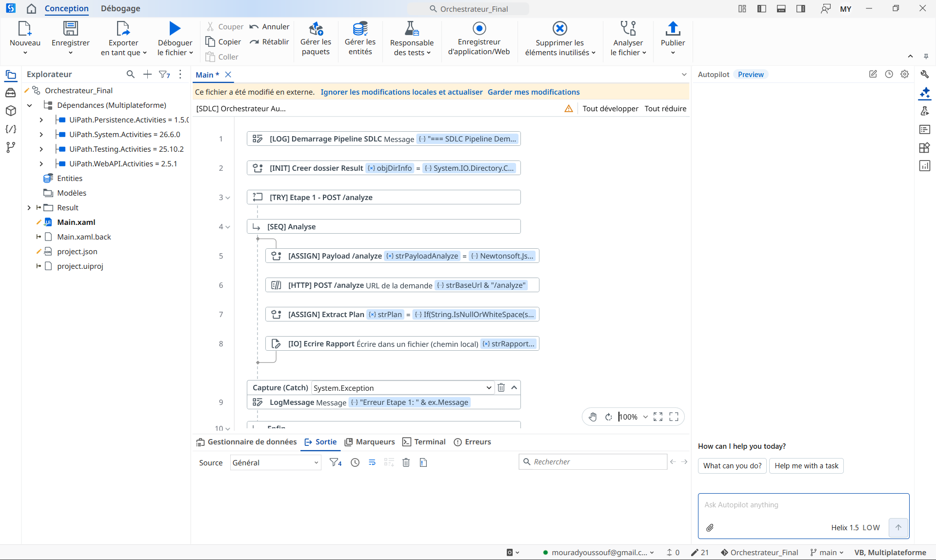
Task: Attach a file in Autopilot
Action: click(710, 528)
